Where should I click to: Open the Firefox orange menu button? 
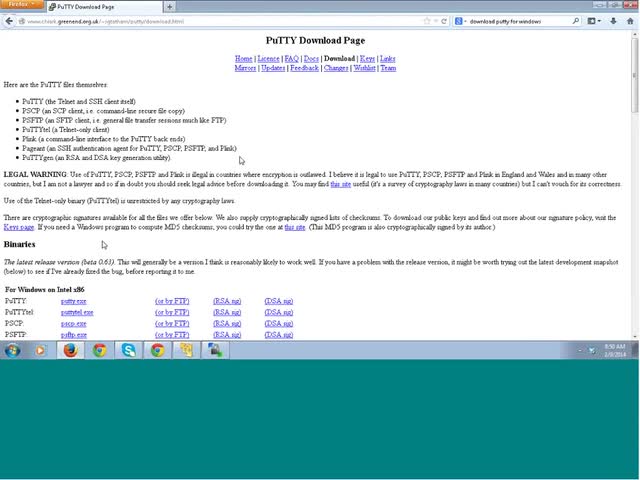tap(21, 4)
